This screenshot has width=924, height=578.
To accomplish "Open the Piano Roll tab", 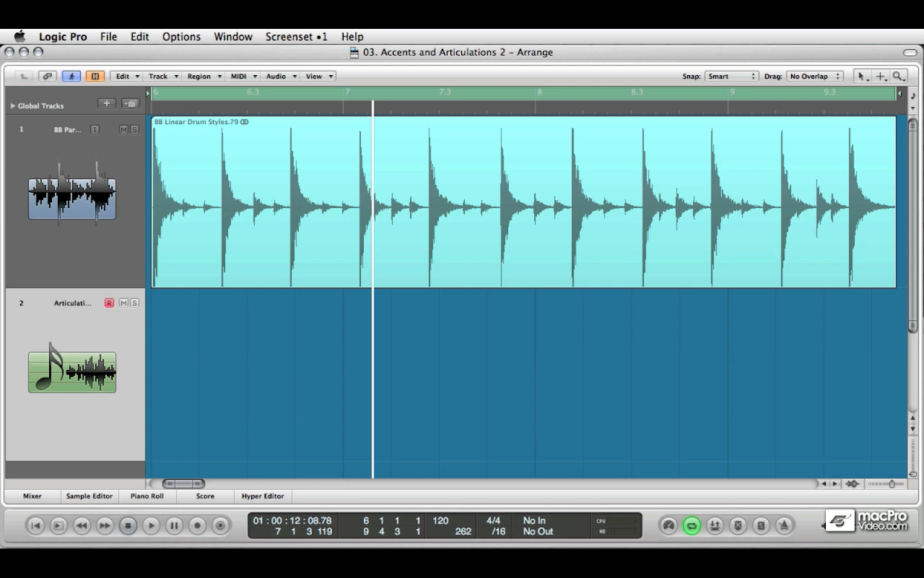I will [147, 496].
